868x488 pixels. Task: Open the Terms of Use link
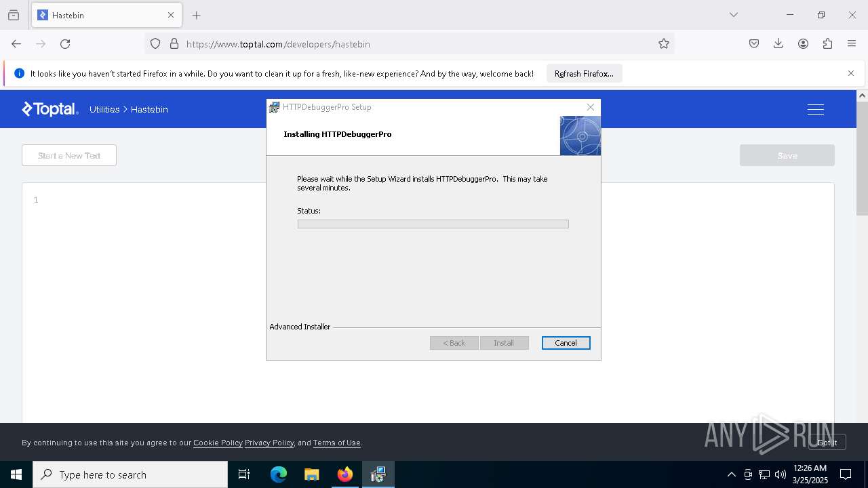click(337, 443)
